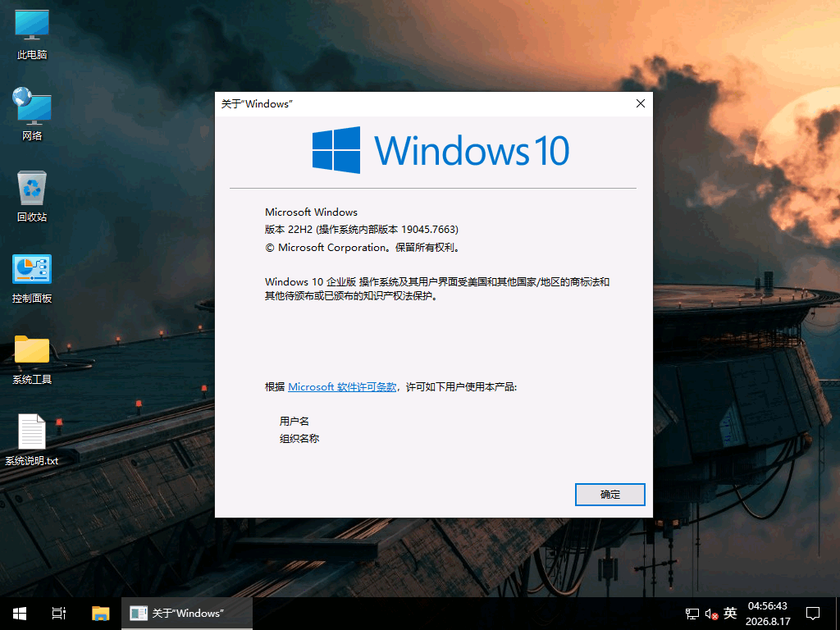840x630 pixels.
Task: Open the Windows Start menu
Action: 20,614
